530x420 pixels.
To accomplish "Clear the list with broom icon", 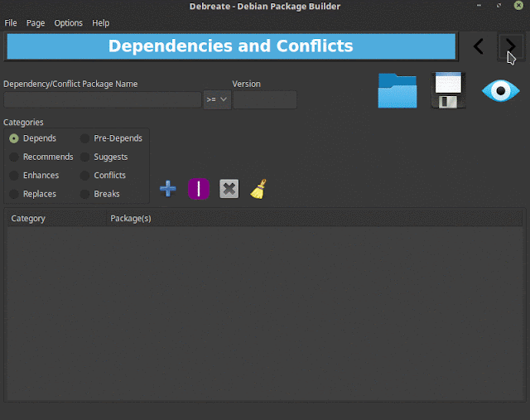I will [x=258, y=189].
